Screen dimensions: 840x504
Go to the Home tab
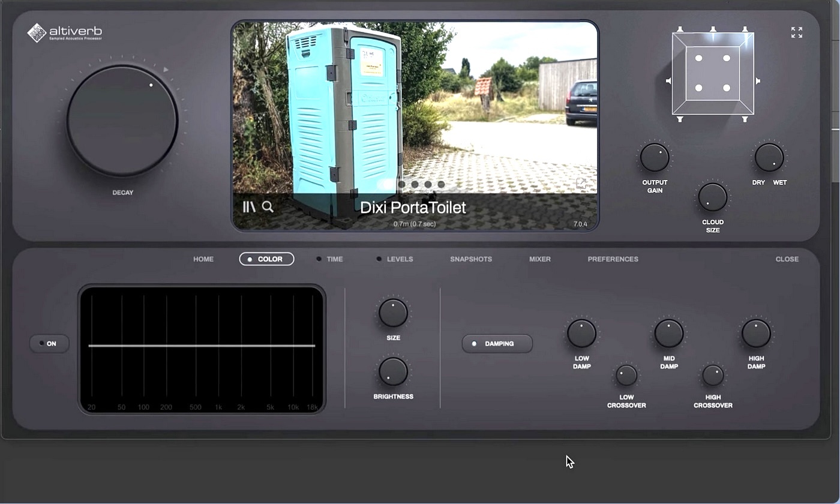pyautogui.click(x=203, y=259)
